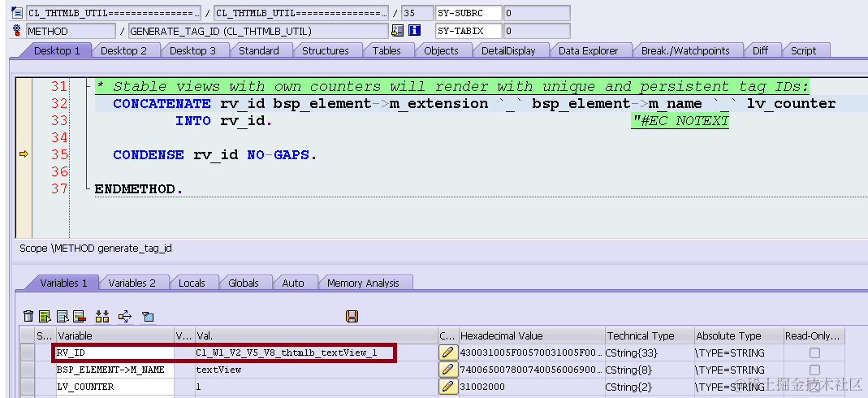Click the gray list icon in variables toolbar
Image resolution: width=868 pixels, height=398 pixels.
63,316
